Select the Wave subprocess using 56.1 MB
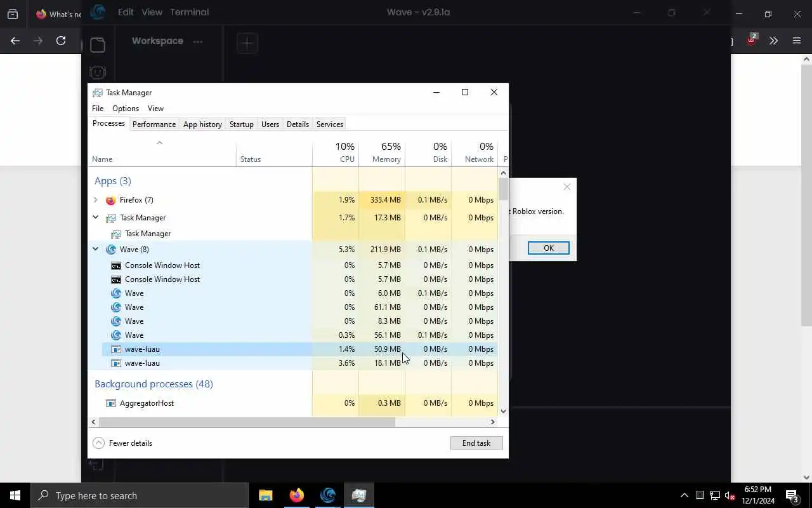 click(292, 335)
